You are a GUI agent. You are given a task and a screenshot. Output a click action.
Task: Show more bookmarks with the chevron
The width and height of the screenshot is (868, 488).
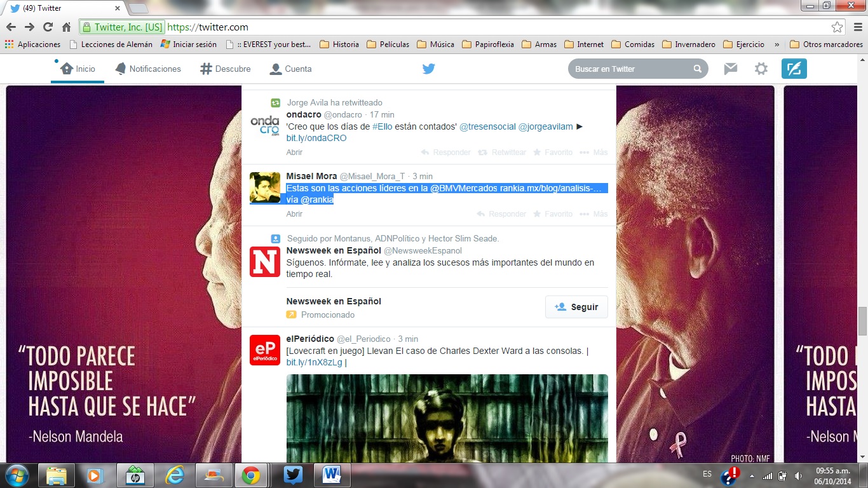777,44
